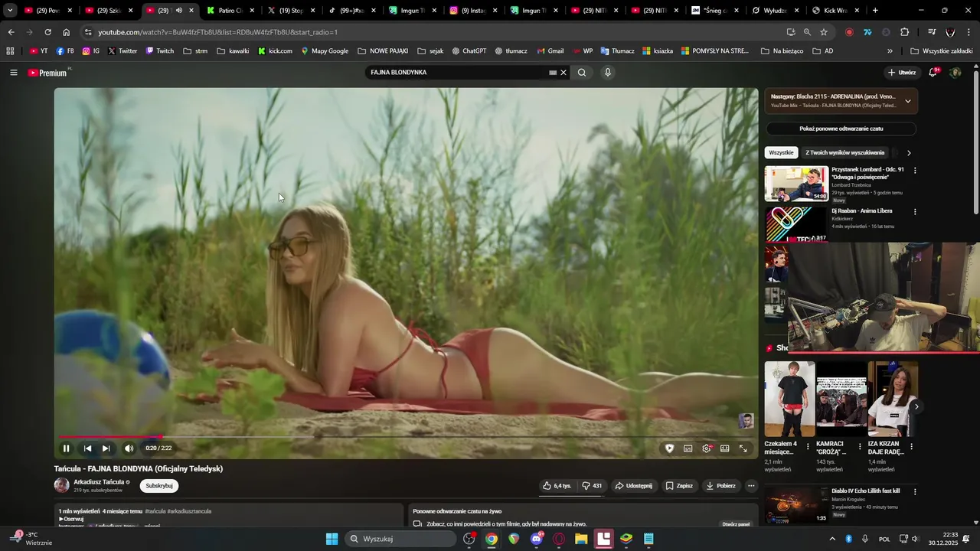Click the YouTube search magnifier button
The height and width of the screenshot is (551, 980).
point(582,73)
